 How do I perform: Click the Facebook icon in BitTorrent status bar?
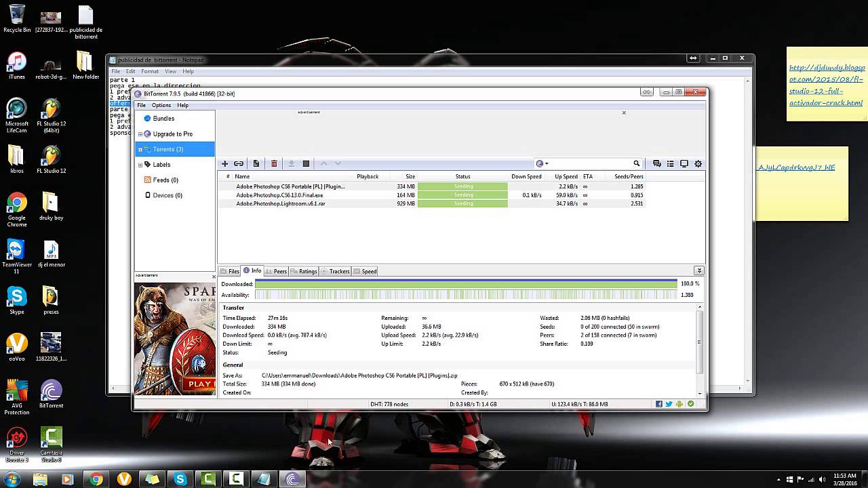pos(659,404)
